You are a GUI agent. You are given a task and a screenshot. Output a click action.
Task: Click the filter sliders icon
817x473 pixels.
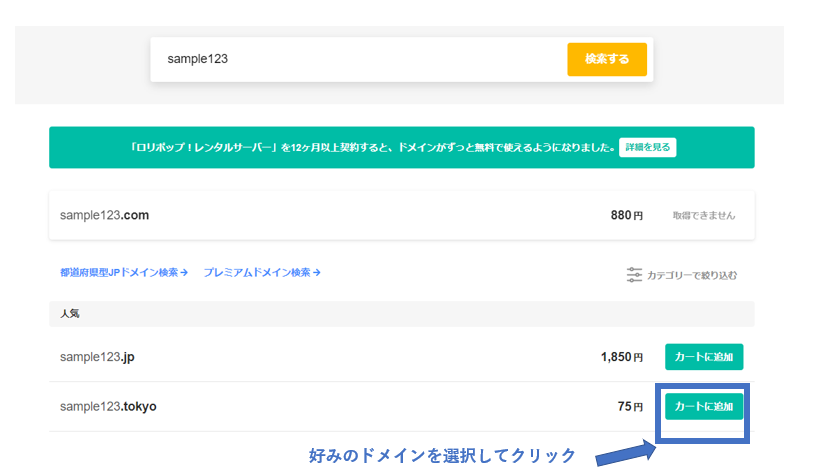point(634,274)
